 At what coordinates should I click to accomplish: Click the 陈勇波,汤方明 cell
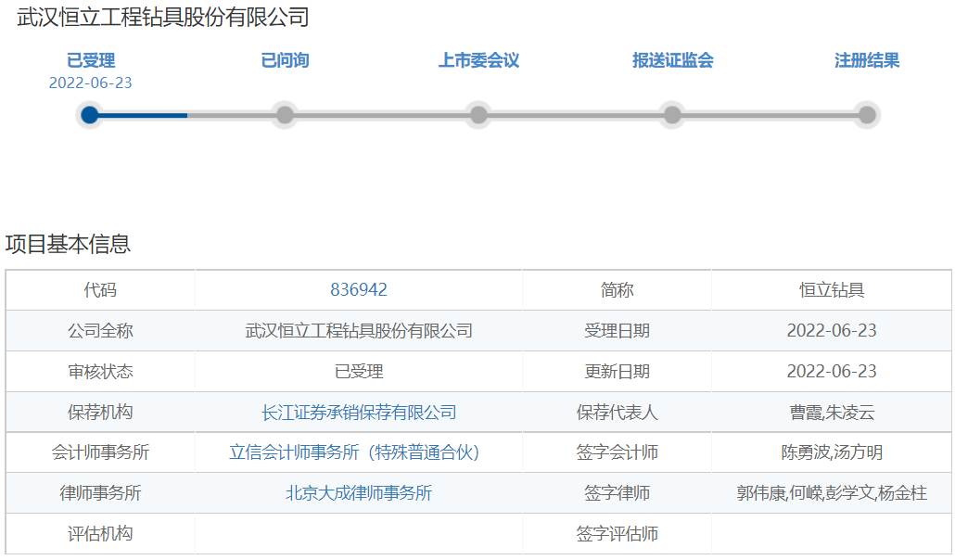[x=832, y=452]
